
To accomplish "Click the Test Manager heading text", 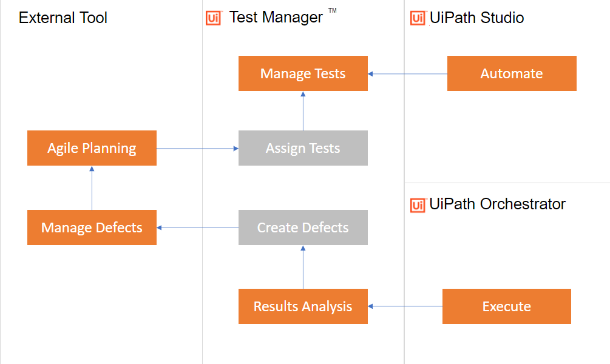I will (x=276, y=18).
